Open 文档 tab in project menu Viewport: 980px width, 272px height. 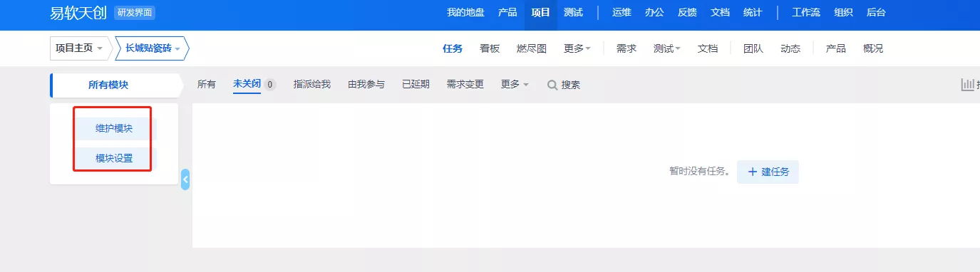tap(708, 48)
